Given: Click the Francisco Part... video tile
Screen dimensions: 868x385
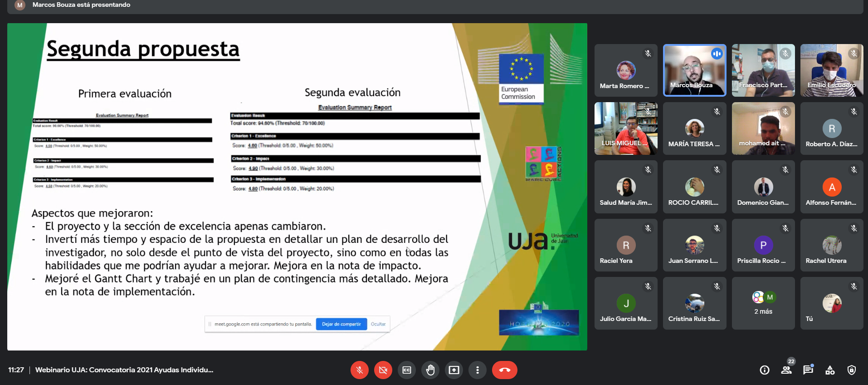Looking at the screenshot, I should click(x=763, y=70).
